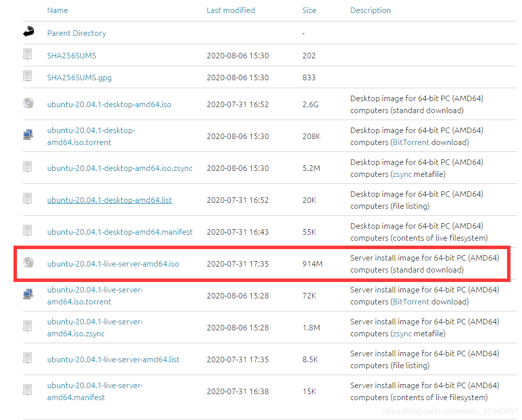Click the file icon for desktop-amd64.manifest

coord(27,230)
